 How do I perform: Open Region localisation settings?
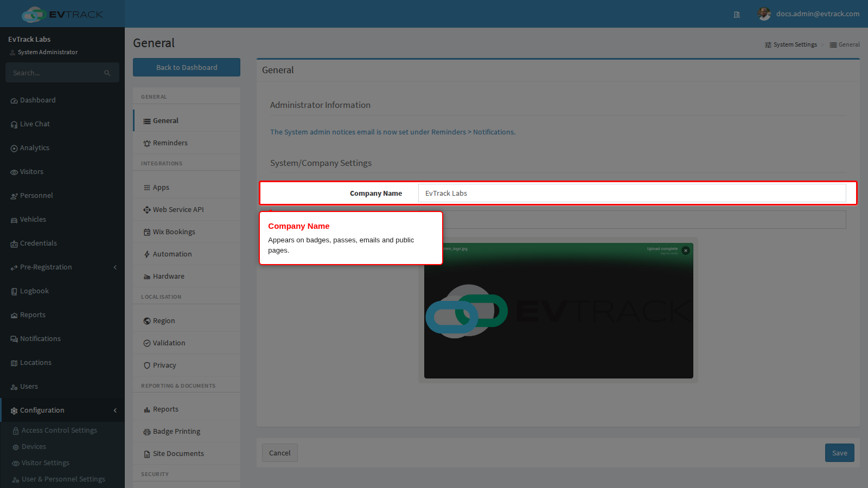(x=187, y=321)
